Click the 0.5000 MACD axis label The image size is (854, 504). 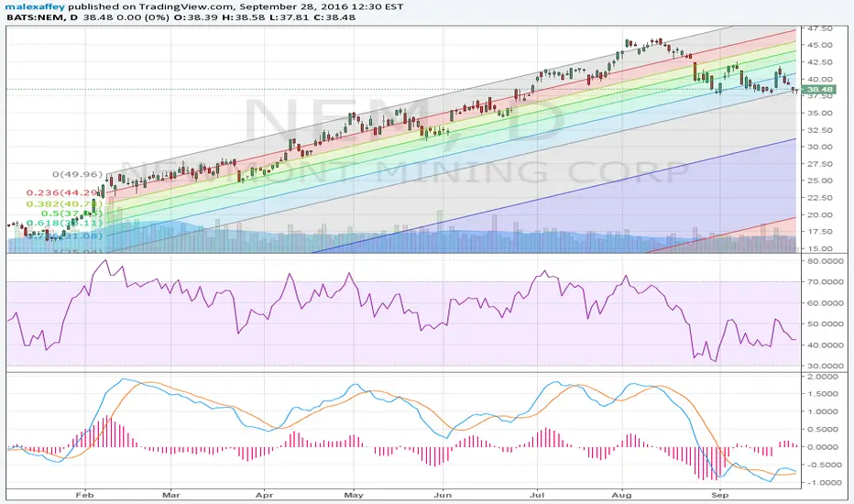coord(824,430)
